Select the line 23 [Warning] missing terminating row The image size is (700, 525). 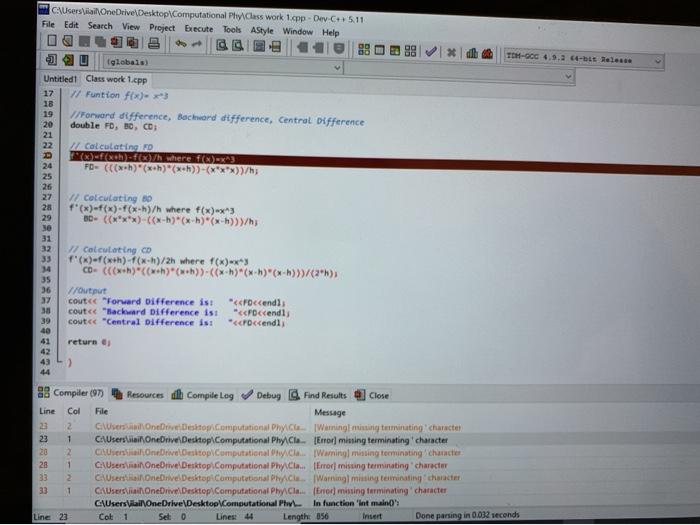[366, 427]
